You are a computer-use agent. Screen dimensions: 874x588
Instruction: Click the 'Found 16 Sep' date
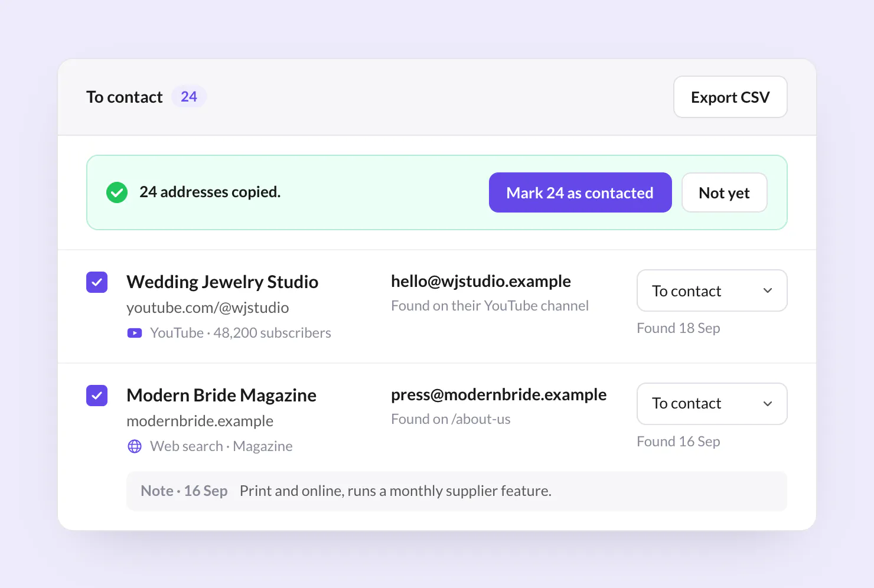coord(679,442)
